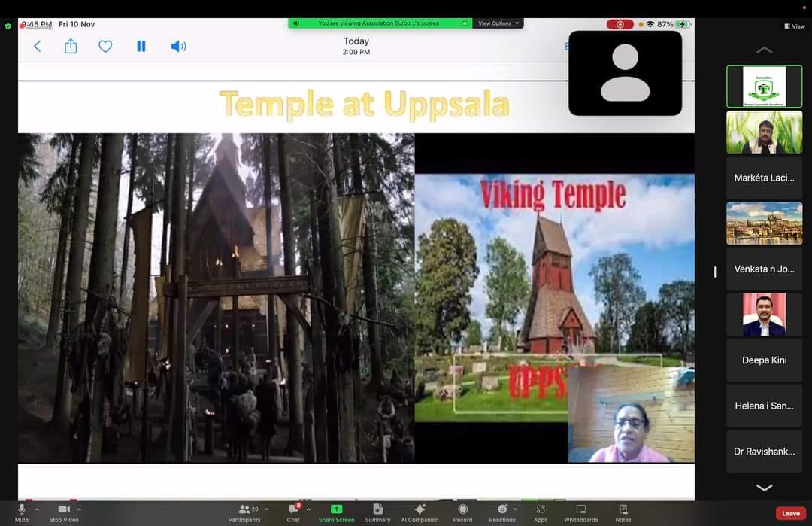Open the Participants panel

(x=244, y=512)
